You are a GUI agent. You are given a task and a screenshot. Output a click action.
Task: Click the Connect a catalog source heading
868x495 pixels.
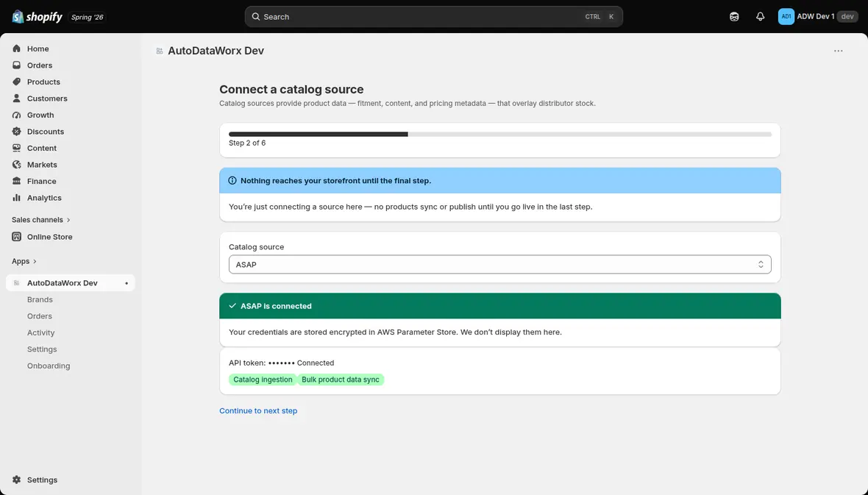click(291, 90)
